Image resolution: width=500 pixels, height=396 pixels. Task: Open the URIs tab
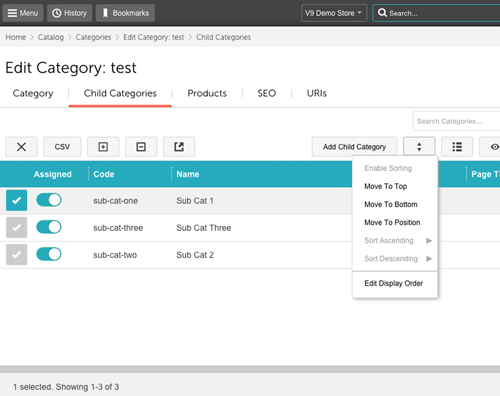coord(317,93)
